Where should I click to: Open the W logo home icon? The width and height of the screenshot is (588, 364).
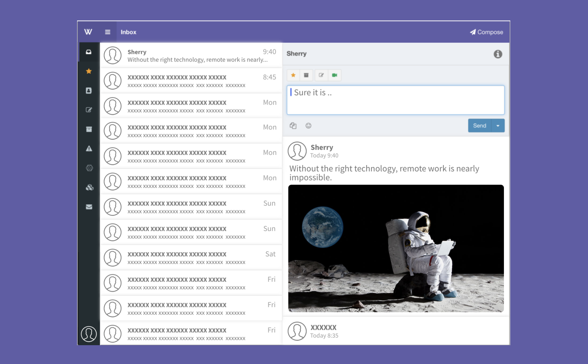[88, 32]
